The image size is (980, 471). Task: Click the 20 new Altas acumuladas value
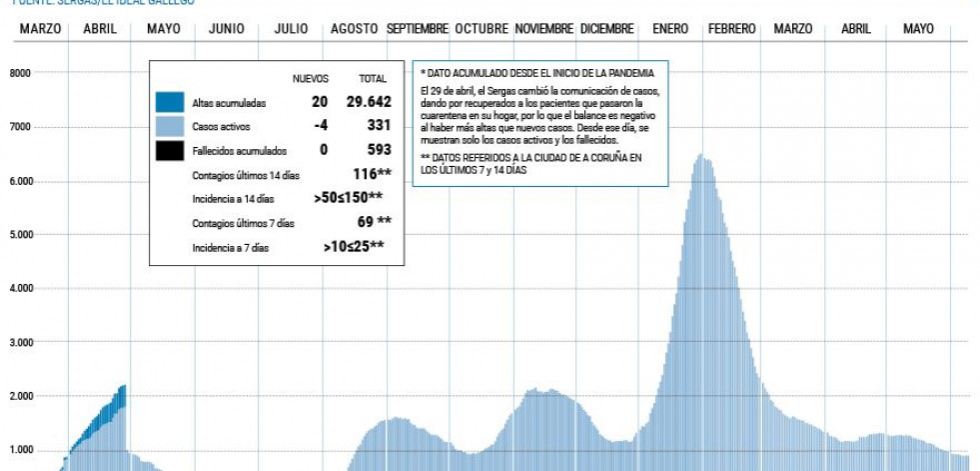(320, 102)
